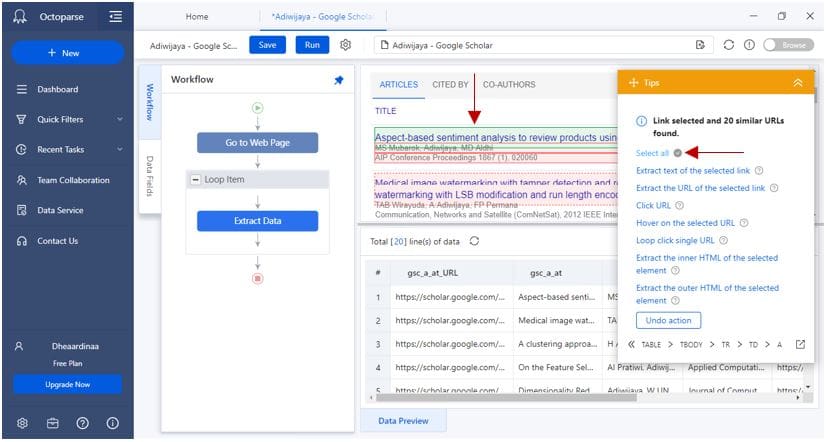Click the Undo action button
826x442 pixels.
(x=668, y=320)
